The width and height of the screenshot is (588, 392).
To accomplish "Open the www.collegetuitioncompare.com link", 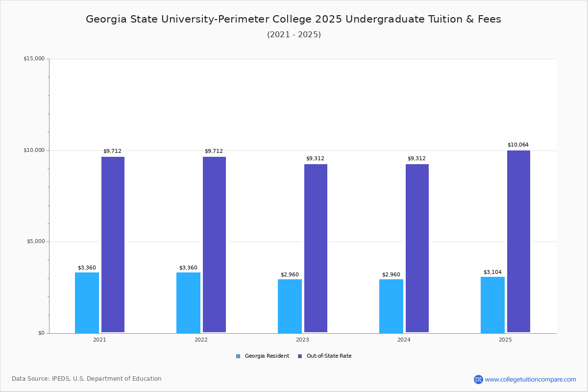I will pos(530,379).
